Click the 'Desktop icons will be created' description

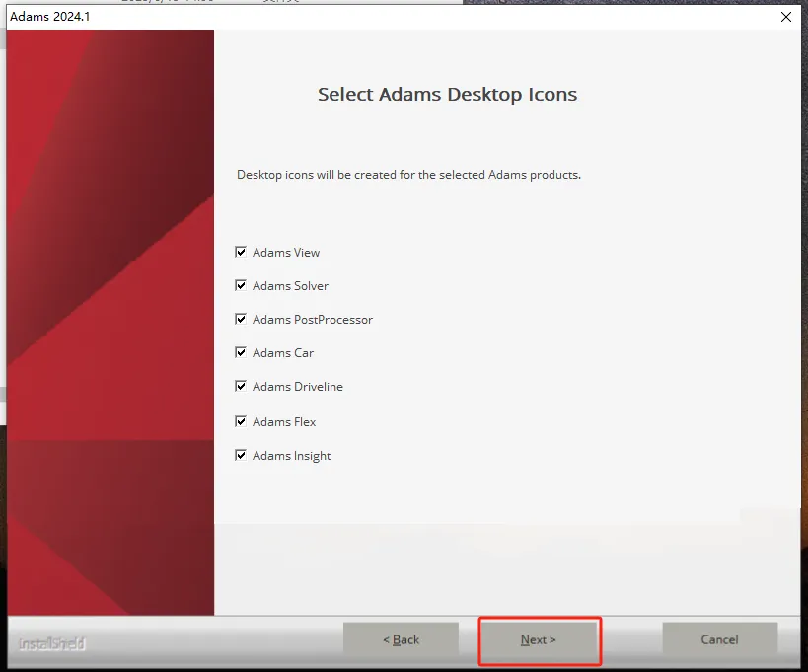tap(408, 175)
